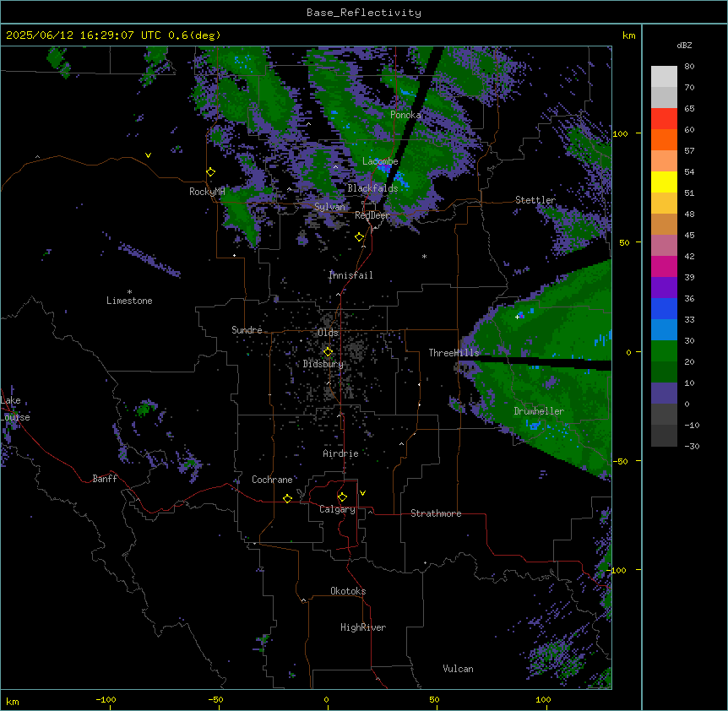Pick the blue 33-36 dBZ legend swatch

click(664, 308)
